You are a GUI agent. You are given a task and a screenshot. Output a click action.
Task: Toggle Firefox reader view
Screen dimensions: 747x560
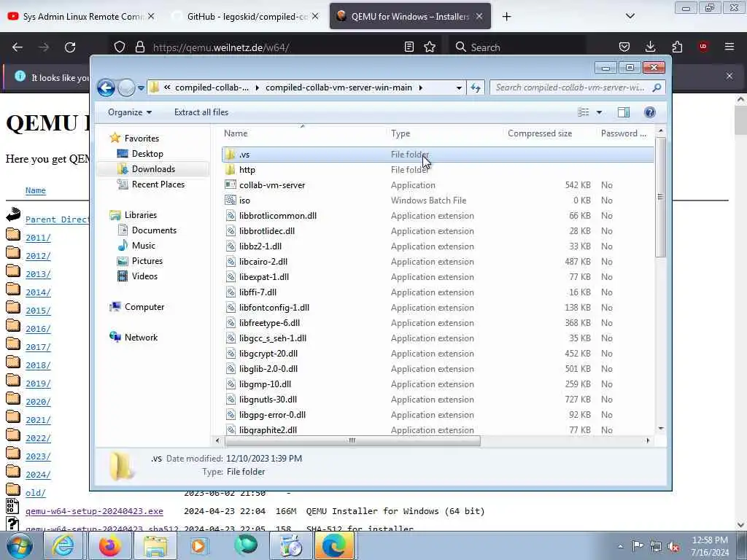[409, 47]
